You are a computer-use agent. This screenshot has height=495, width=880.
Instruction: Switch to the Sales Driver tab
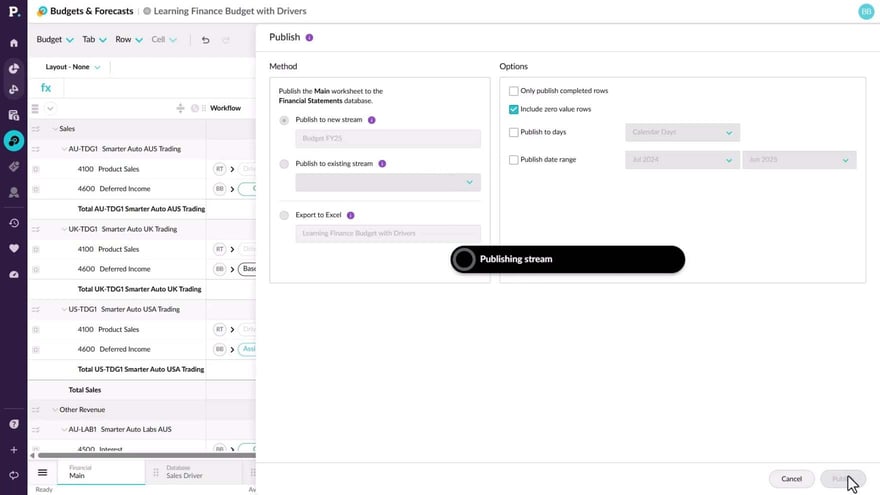pos(184,472)
